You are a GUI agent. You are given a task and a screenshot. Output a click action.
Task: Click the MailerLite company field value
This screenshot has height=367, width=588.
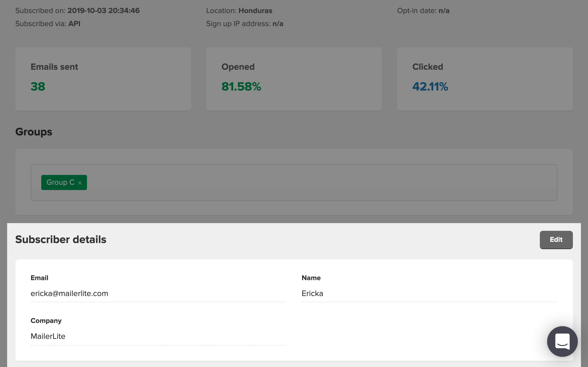click(48, 336)
